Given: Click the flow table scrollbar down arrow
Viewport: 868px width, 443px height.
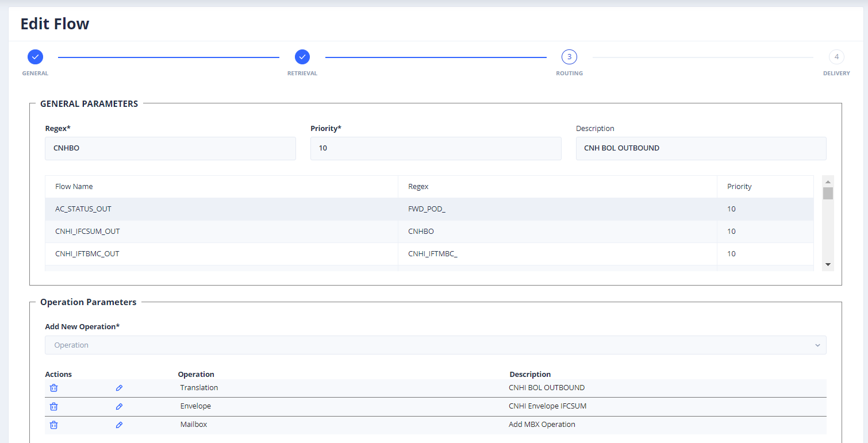Looking at the screenshot, I should tap(828, 265).
